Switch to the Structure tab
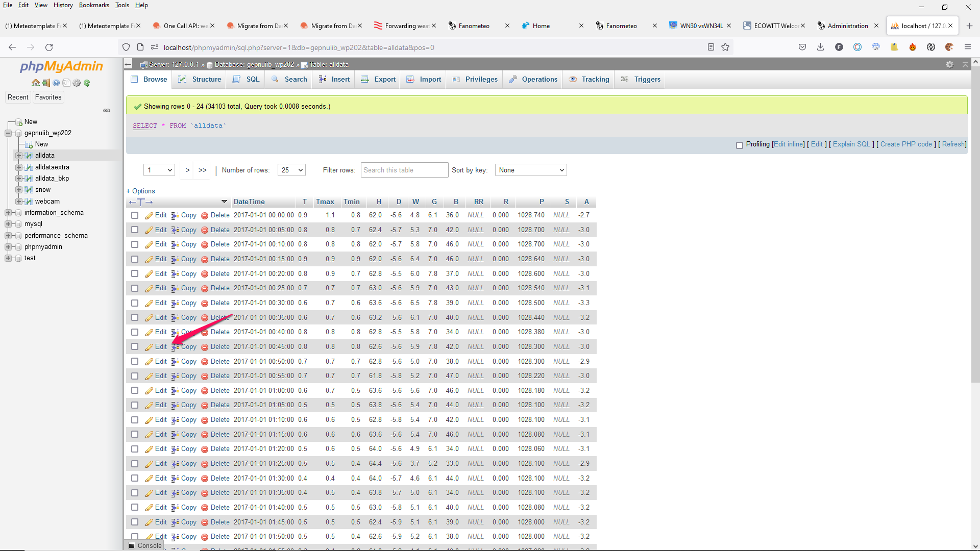The width and height of the screenshot is (980, 551). (x=206, y=79)
